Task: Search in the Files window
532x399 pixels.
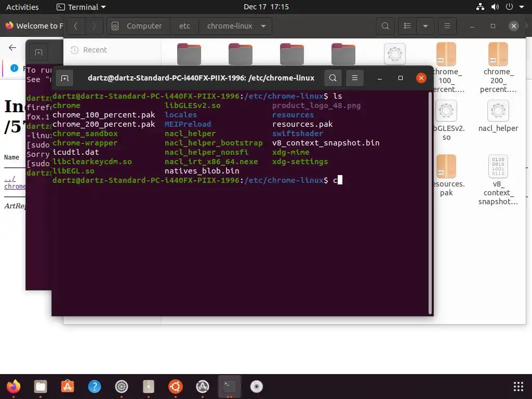Action: [x=385, y=26]
